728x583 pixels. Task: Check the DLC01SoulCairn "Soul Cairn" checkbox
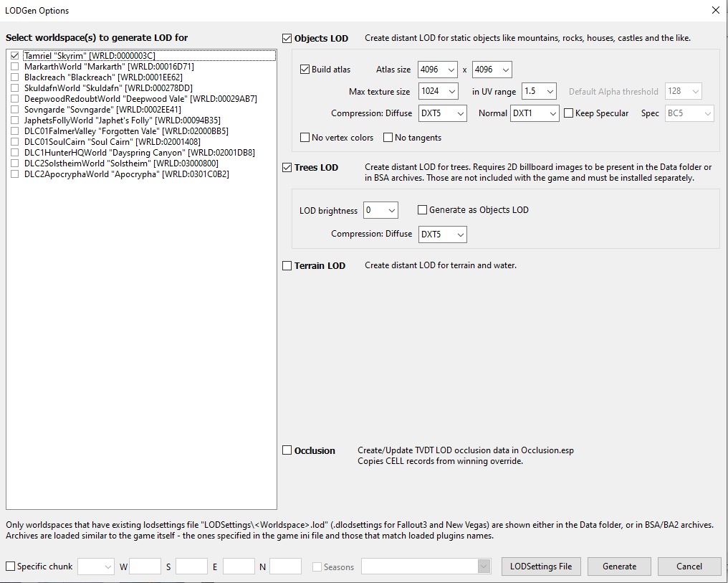(x=15, y=142)
